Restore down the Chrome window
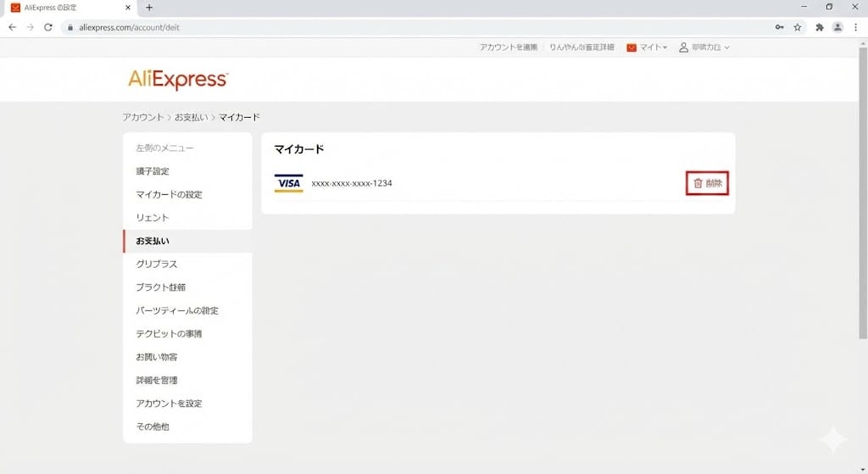Screen dimensions: 868x474 tap(829, 7)
